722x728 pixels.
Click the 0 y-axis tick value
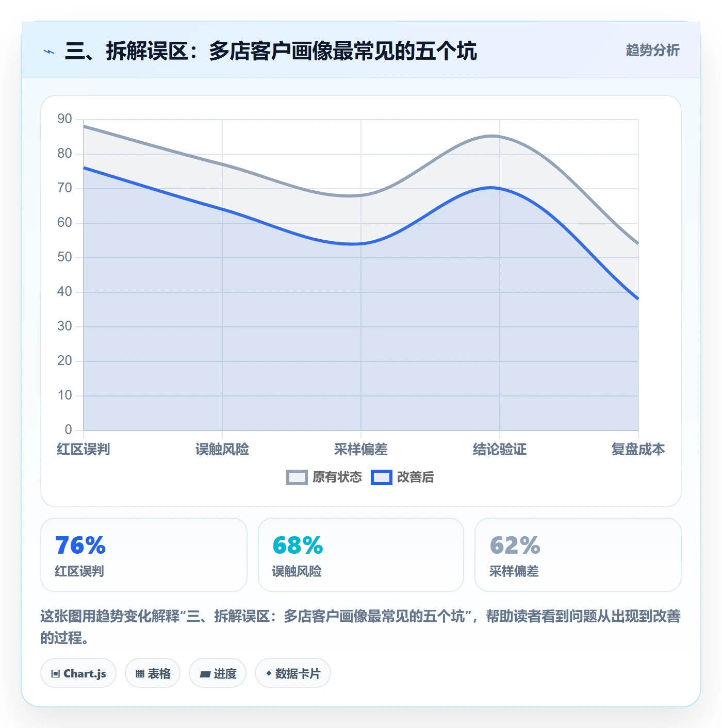click(68, 430)
